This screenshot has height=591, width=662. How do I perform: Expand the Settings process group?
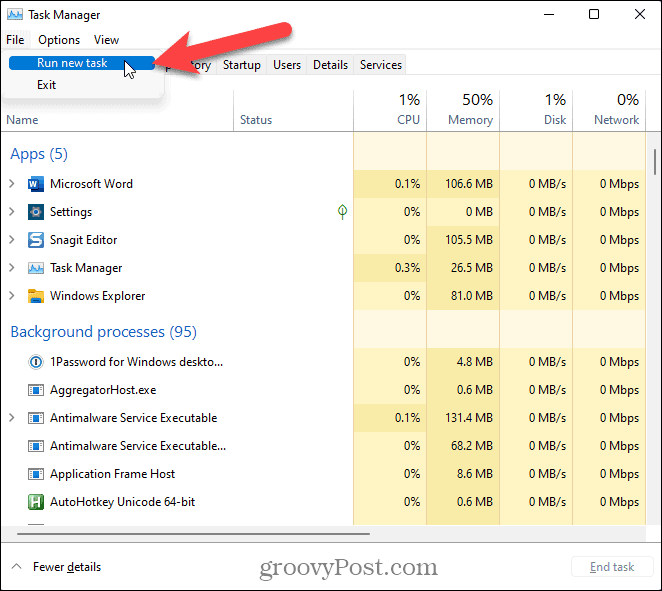pyautogui.click(x=12, y=211)
